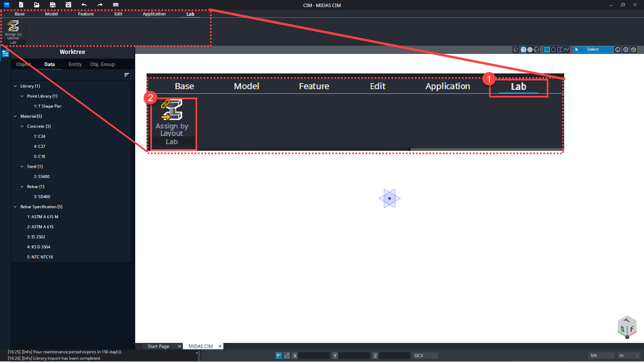This screenshot has width=644, height=362.
Task: Save the project with the floppy icon
Action: point(53,5)
